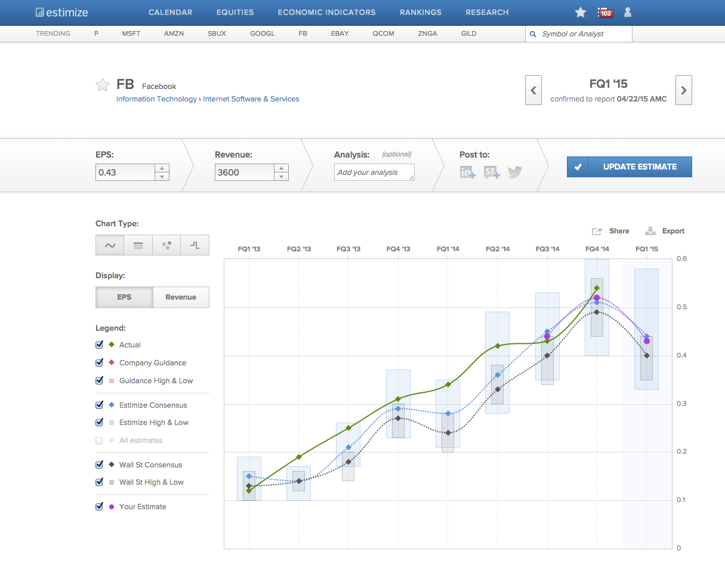Open the Rankings menu
This screenshot has width=725, height=588.
point(421,13)
